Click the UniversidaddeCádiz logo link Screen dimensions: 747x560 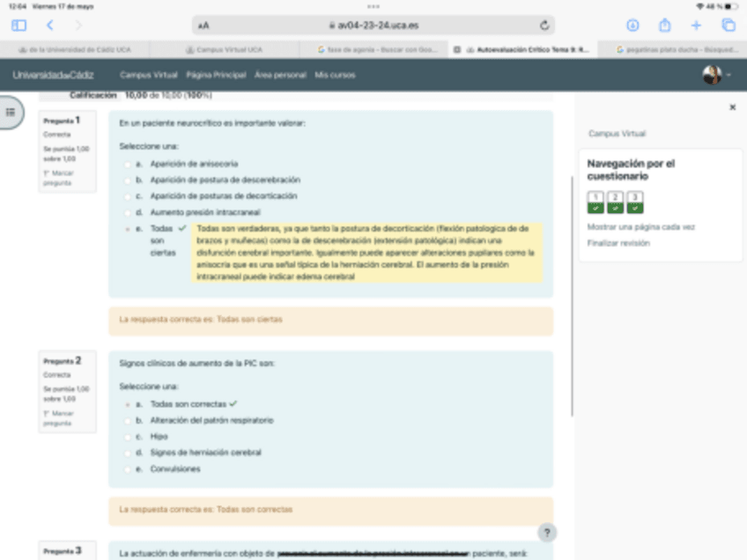point(53,75)
